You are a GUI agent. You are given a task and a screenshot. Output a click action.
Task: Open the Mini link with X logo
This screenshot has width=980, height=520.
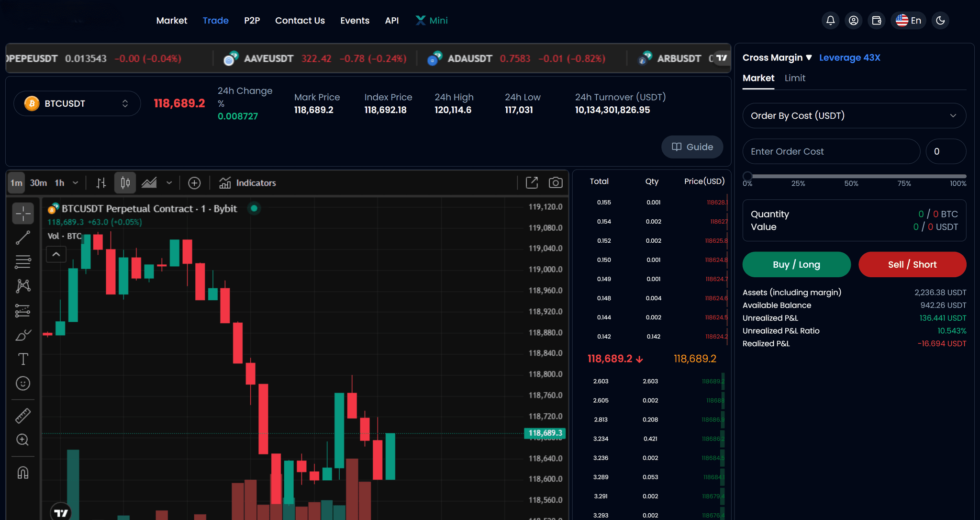click(432, 21)
